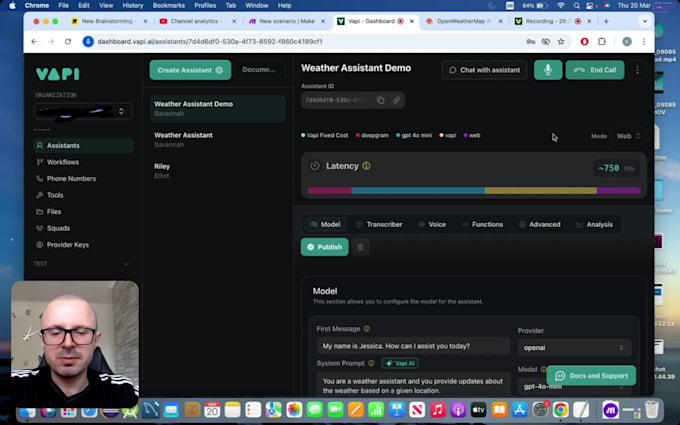Select the Weather Assistant Savannah entry
Screen dimensions: 680x425
coord(218,140)
